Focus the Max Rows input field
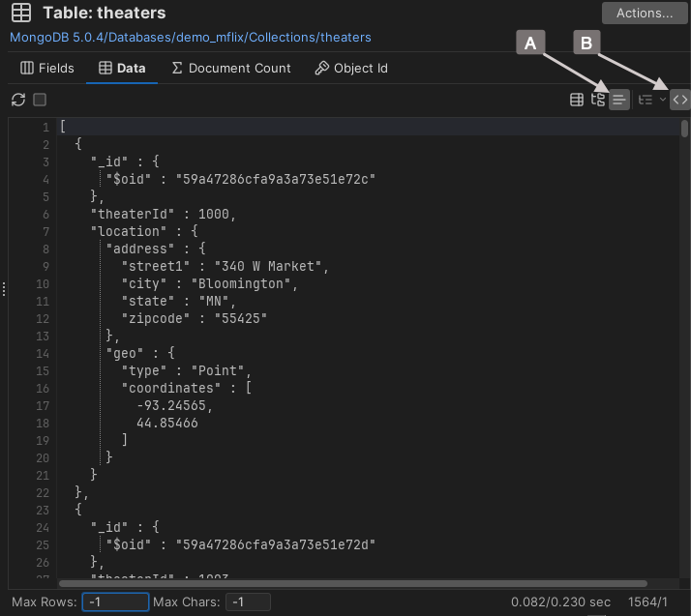Viewport: 691px width, 616px height. click(114, 602)
